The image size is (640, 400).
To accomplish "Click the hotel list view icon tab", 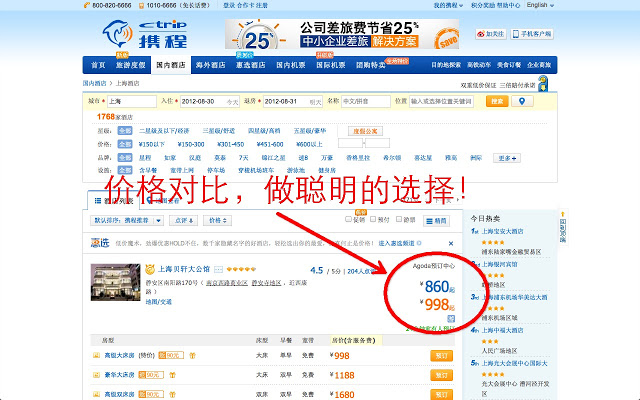I will [98, 200].
